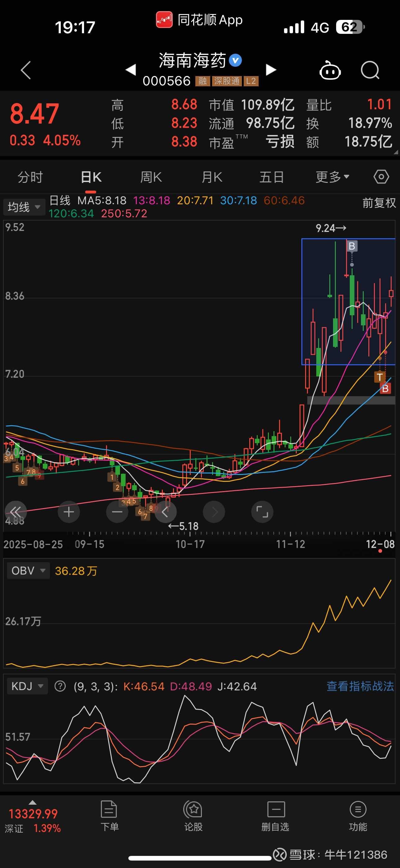Enter fullscreen chart with the expand icon
The height and width of the screenshot is (868, 400).
point(262,512)
